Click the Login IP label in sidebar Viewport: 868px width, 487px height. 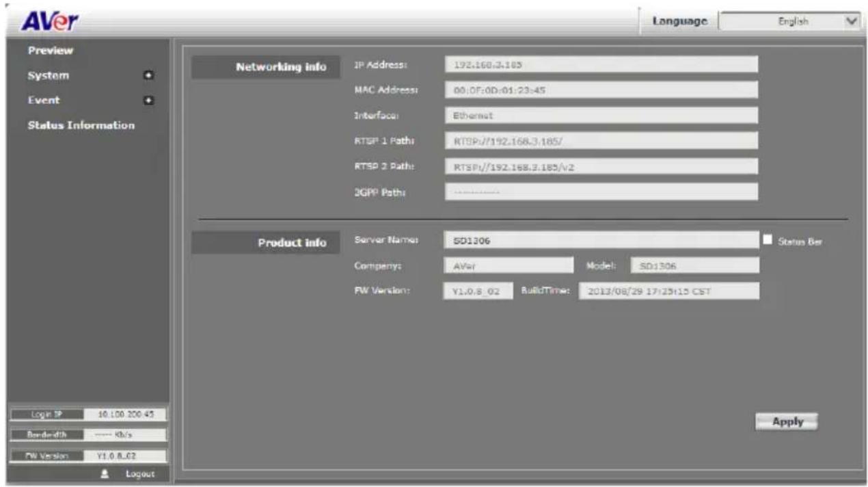point(48,414)
